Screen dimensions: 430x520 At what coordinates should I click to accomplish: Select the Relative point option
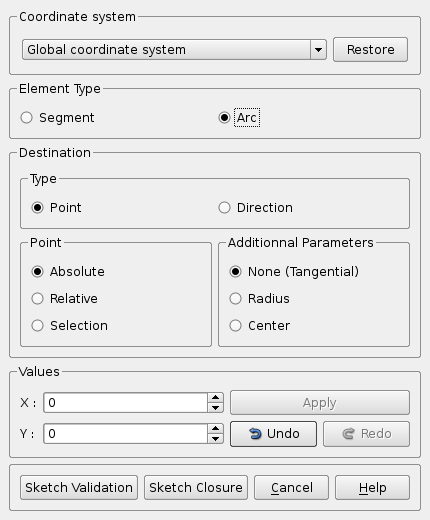(64, 299)
